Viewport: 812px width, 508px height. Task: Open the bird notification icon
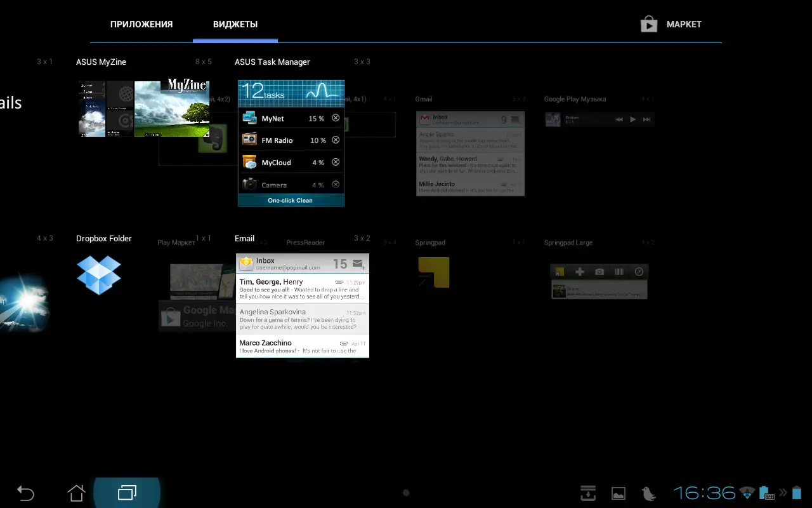click(648, 493)
